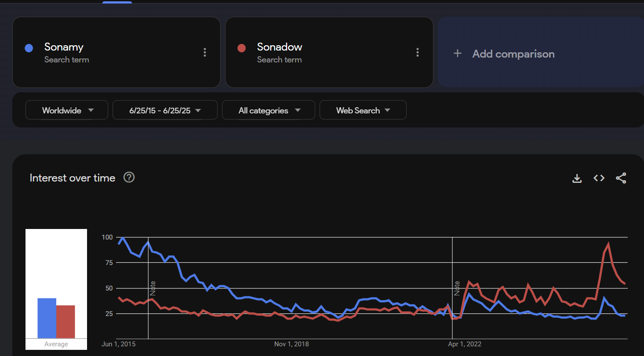
Task: Click the Search term label under Sonamy
Action: click(67, 60)
